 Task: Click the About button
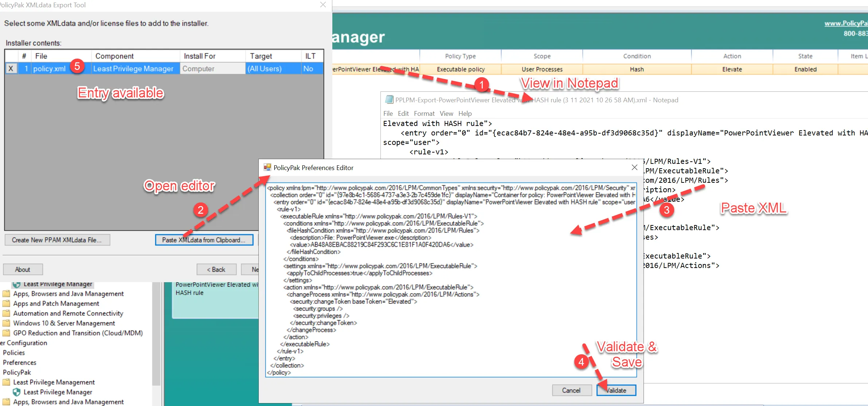pos(23,269)
